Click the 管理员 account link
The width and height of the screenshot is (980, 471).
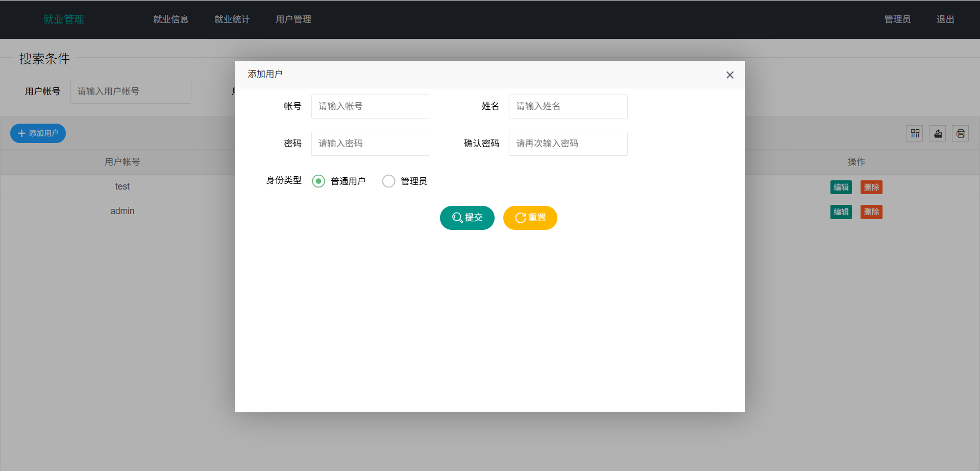pyautogui.click(x=897, y=19)
